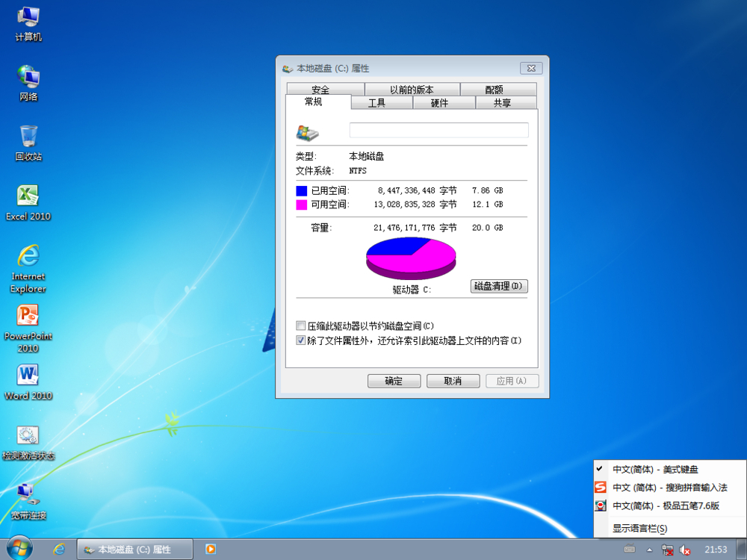
Task: Select the 常规 tab
Action: (318, 102)
